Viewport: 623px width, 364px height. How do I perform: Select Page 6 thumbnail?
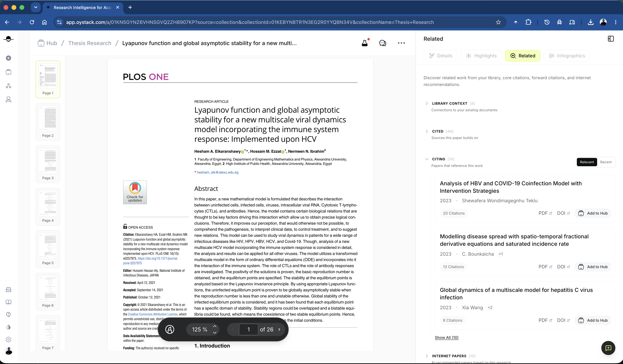48,292
